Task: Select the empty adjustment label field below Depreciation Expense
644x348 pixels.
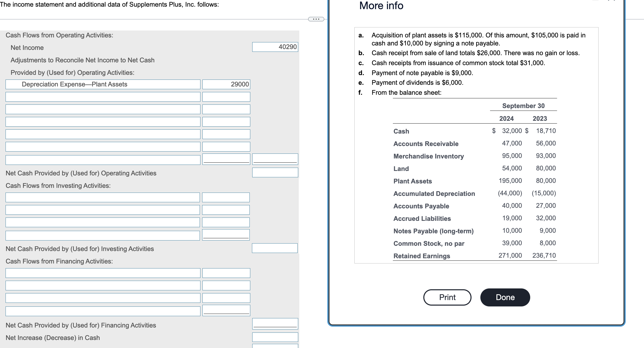Action: click(103, 97)
